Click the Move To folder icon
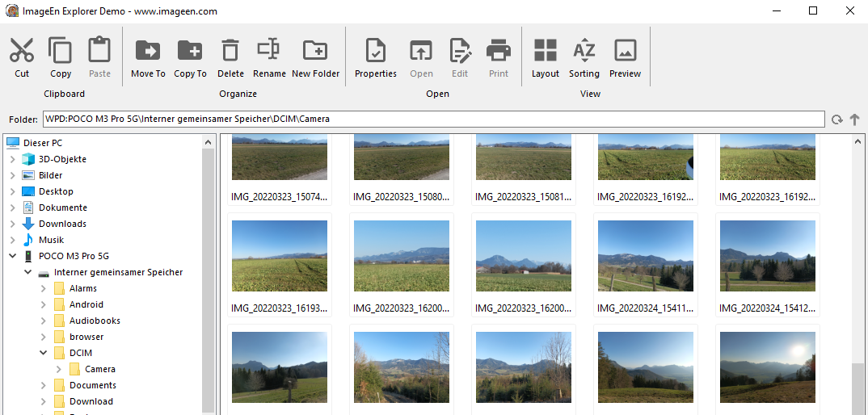868x415 pixels. [148, 50]
